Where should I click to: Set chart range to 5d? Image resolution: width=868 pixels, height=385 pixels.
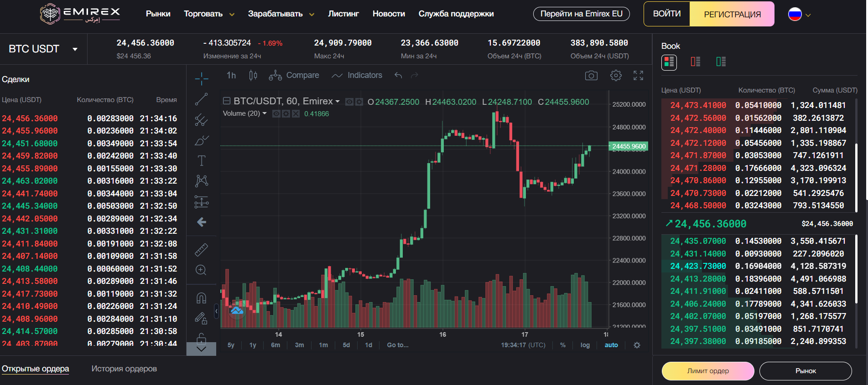(x=346, y=345)
